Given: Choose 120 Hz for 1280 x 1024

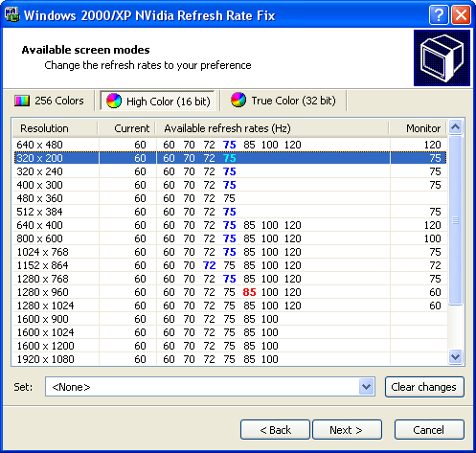Looking at the screenshot, I should [x=293, y=306].
